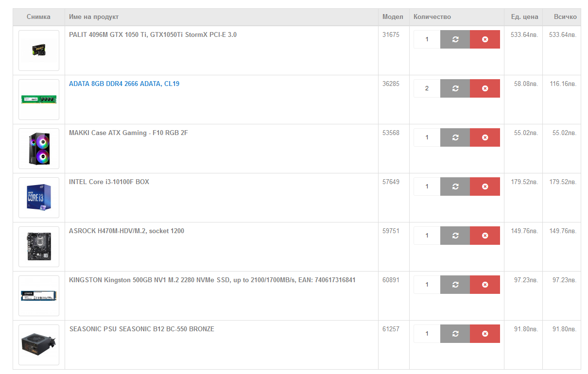Screen dimensions: 588x374
Task: Open ASROCK H470M-HDV/M.2 product page
Action: 126,231
